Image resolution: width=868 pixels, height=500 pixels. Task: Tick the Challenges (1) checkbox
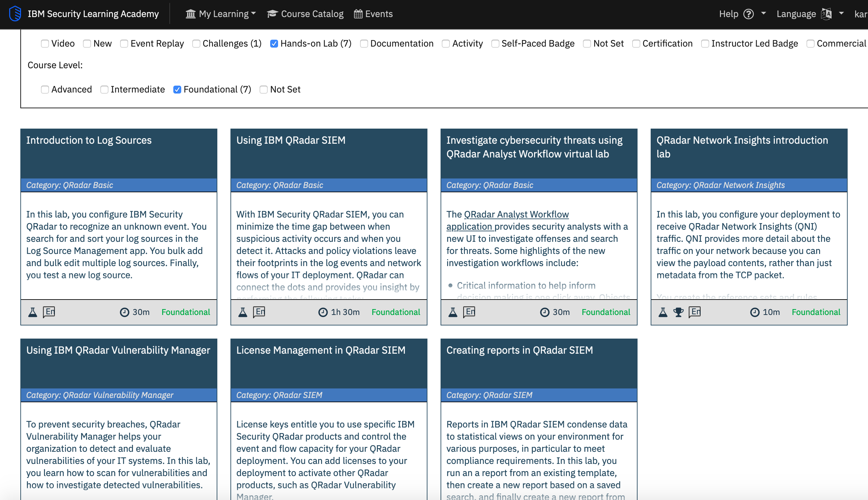pos(196,44)
